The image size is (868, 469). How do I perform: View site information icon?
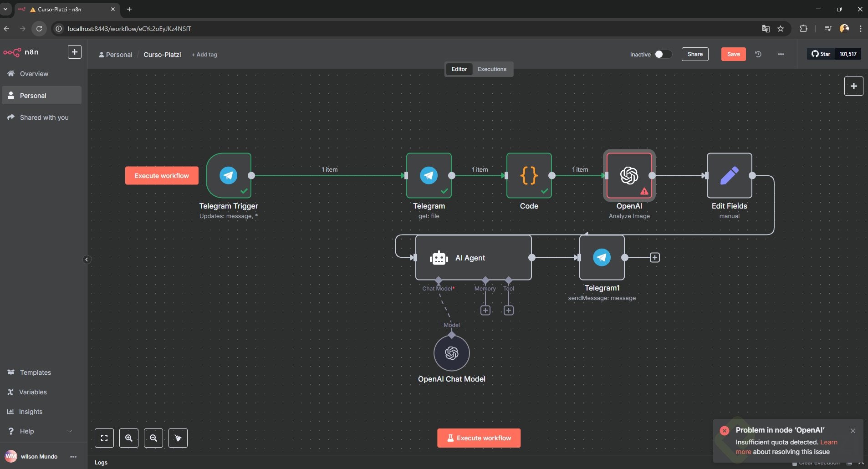(59, 29)
